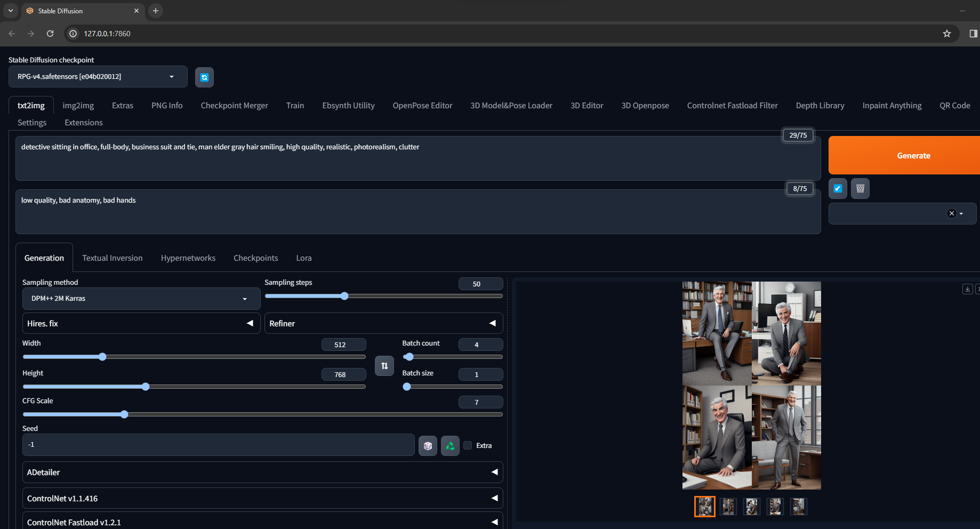980x529 pixels.
Task: Open the Train tab
Action: 295,106
